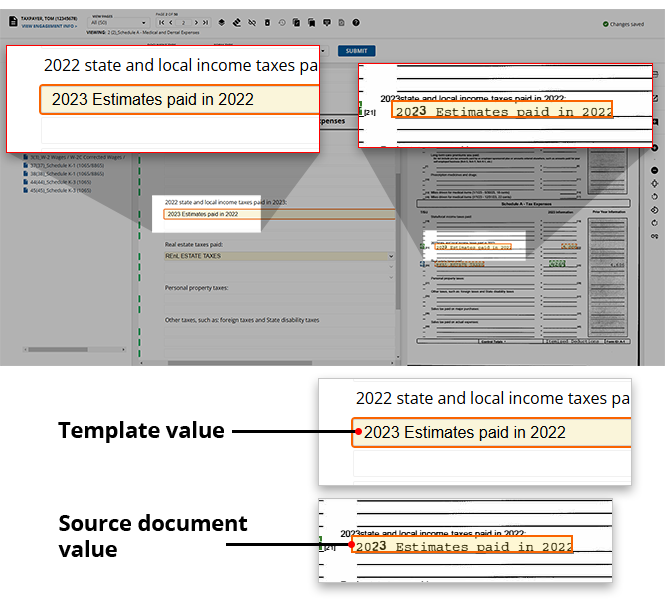
Task: Click the first Other taxes field
Action: point(279,331)
